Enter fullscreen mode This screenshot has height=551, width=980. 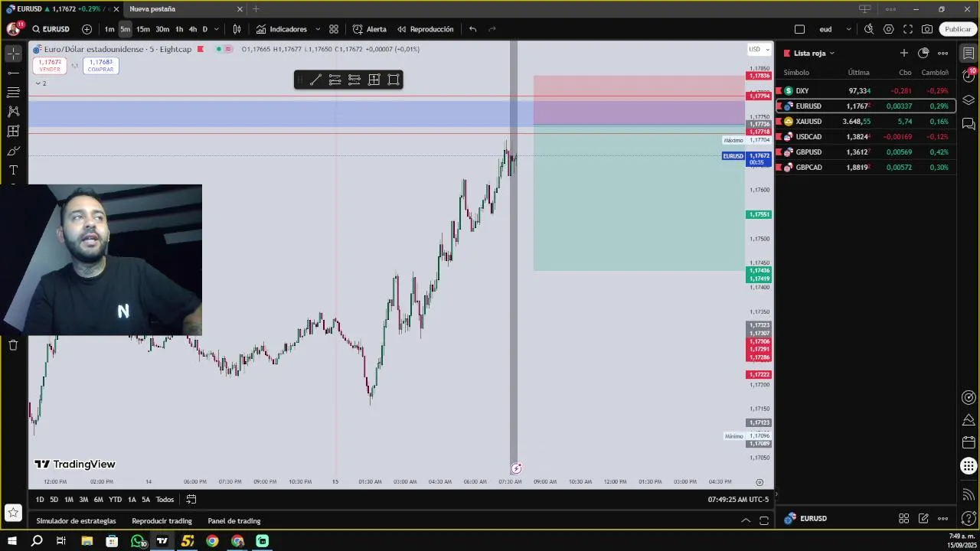tap(908, 29)
